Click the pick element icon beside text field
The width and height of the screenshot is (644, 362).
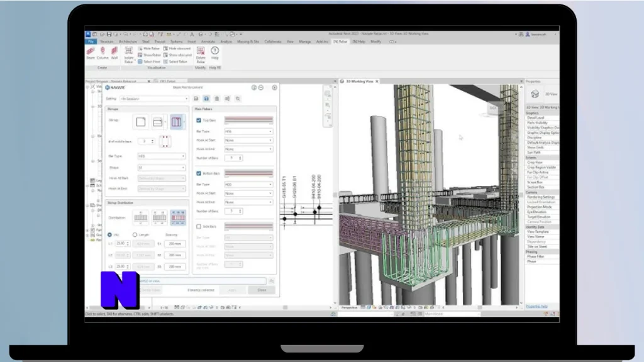(x=272, y=281)
